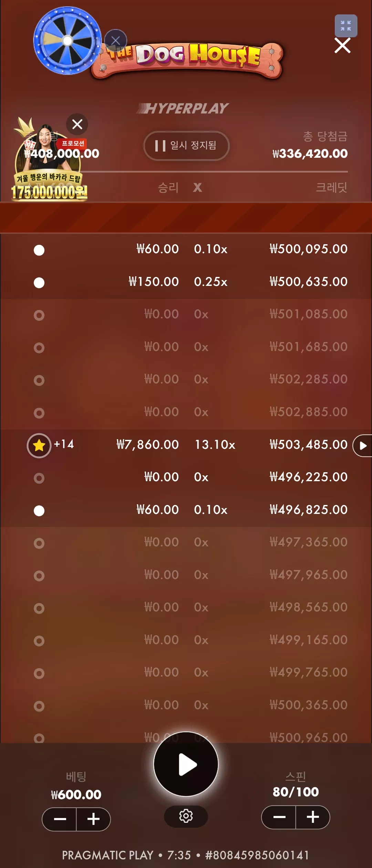Select the ₩500,635.00 spin result dot
Image resolution: width=372 pixels, height=868 pixels.
[x=39, y=283]
